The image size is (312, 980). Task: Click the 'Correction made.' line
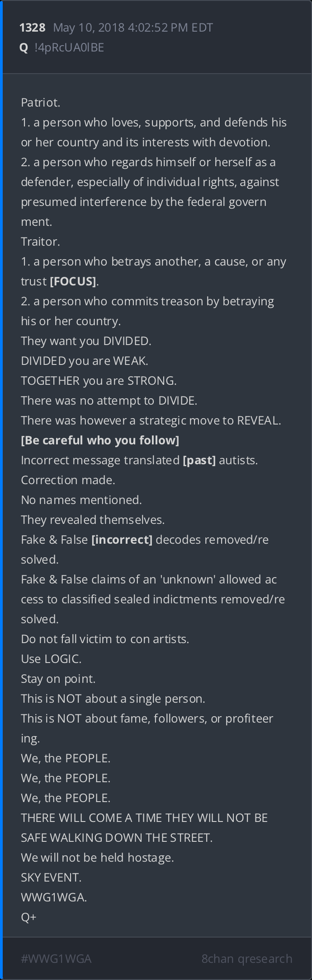click(x=68, y=480)
